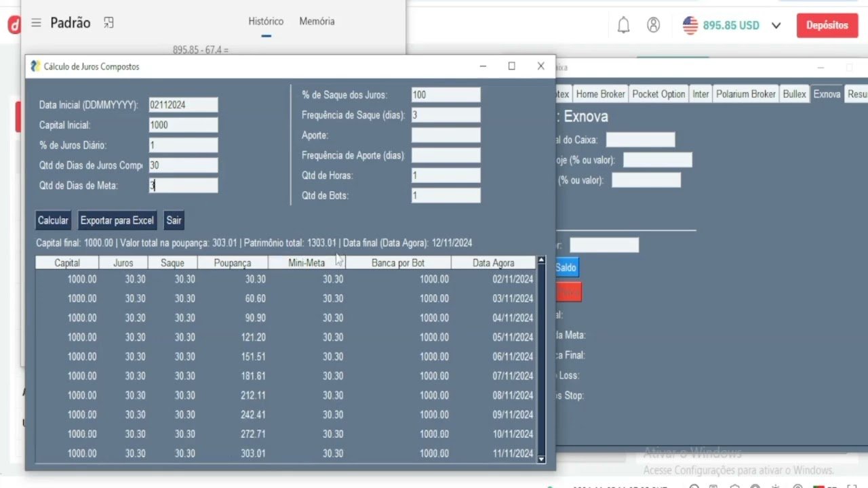This screenshot has height=488, width=868.
Task: Click the Saque column header
Action: [x=172, y=263]
